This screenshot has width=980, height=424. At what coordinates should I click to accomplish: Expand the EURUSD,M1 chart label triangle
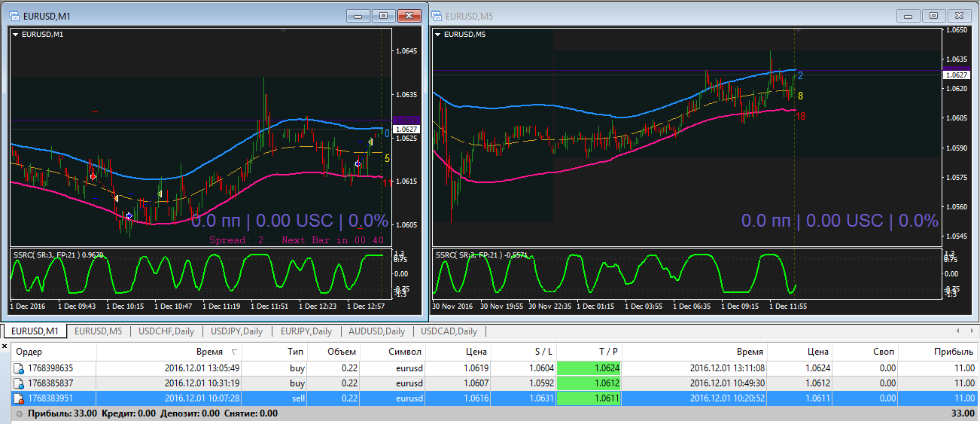pyautogui.click(x=16, y=34)
